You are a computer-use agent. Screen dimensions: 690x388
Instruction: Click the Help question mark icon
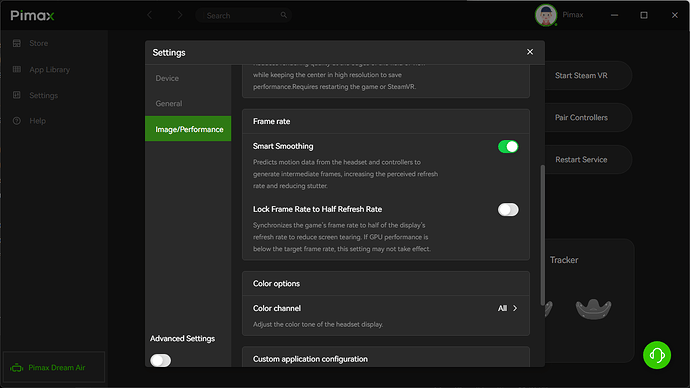click(17, 121)
